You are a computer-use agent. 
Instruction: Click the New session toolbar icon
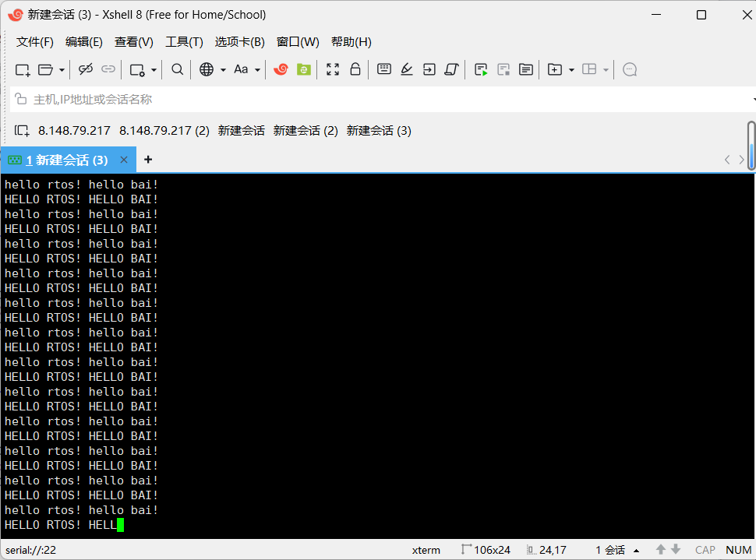[x=23, y=70]
